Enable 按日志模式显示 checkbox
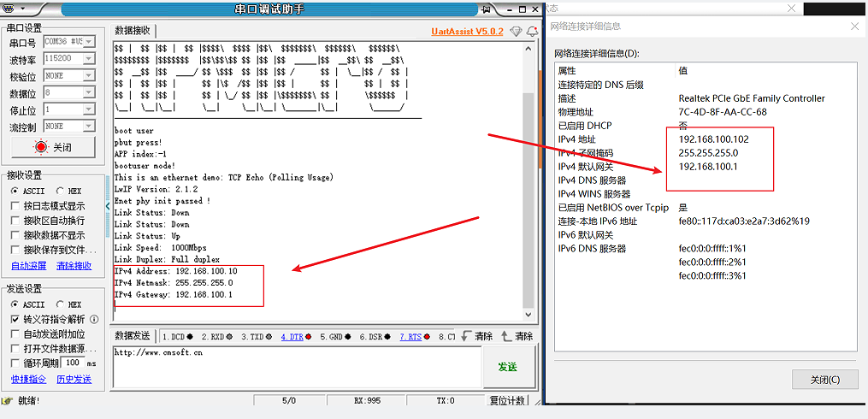This screenshot has height=419, width=868. (x=15, y=206)
